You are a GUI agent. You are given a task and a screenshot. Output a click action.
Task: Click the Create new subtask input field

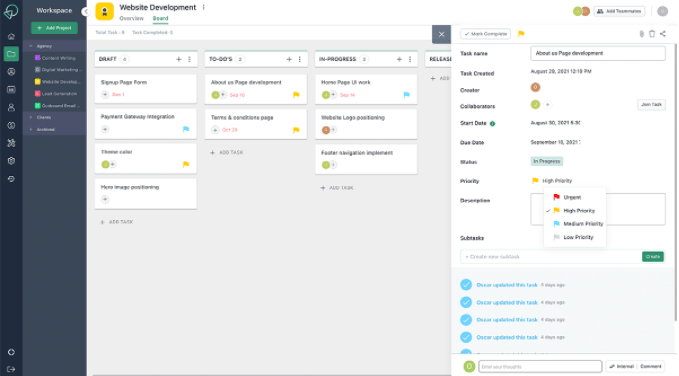point(551,256)
